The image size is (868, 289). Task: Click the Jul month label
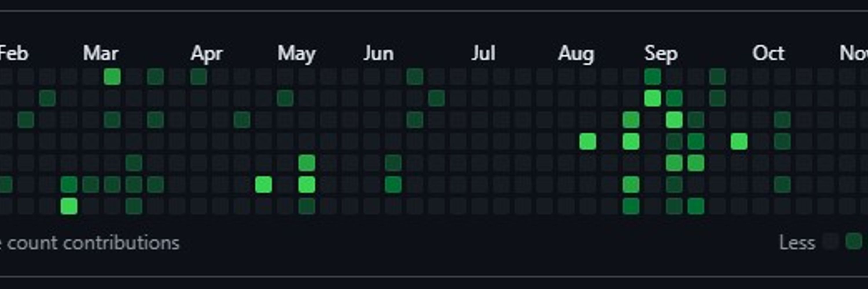[483, 53]
